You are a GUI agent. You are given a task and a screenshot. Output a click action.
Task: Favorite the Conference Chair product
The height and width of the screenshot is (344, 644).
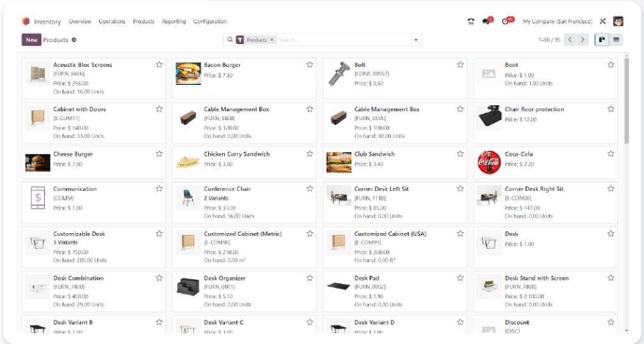[x=310, y=188]
